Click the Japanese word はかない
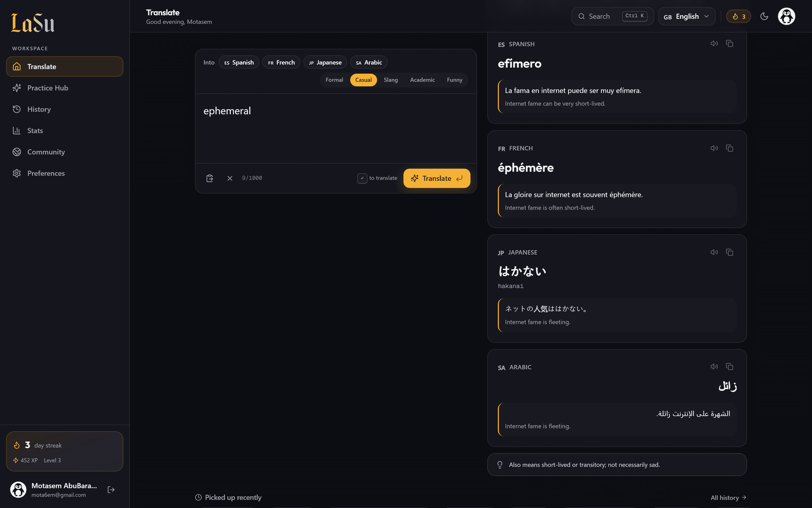Viewport: 812px width, 508px height. 522,272
